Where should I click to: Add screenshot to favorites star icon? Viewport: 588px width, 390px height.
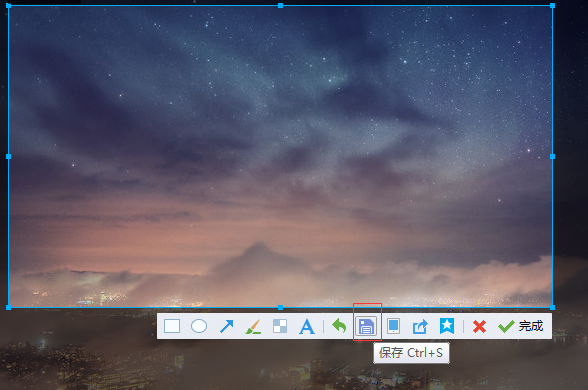point(447,326)
